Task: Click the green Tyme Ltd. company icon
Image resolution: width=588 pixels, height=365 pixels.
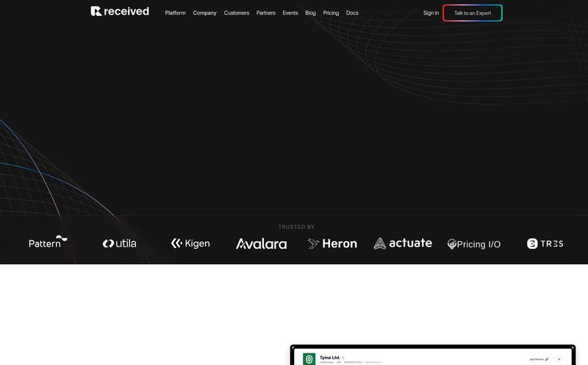Action: pos(309,359)
